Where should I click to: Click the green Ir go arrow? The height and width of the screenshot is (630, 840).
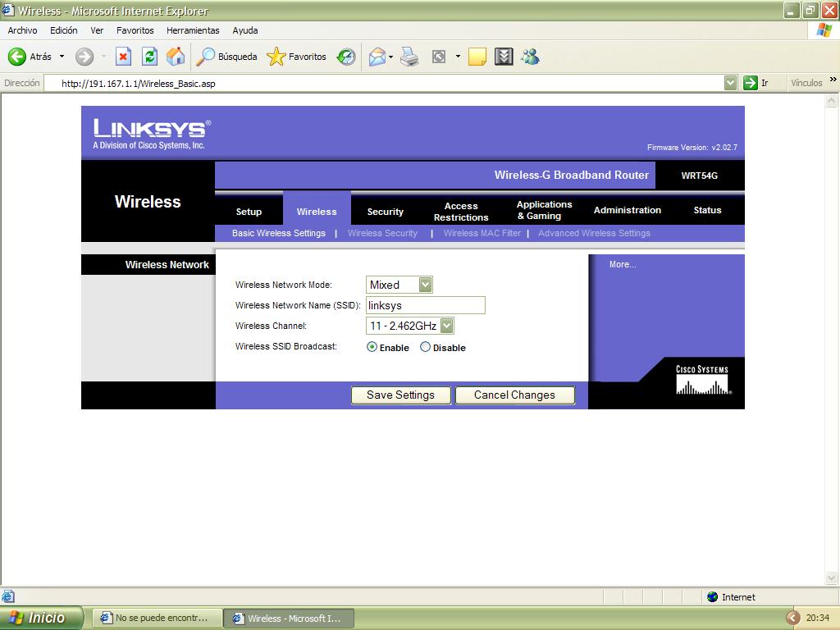coord(750,83)
